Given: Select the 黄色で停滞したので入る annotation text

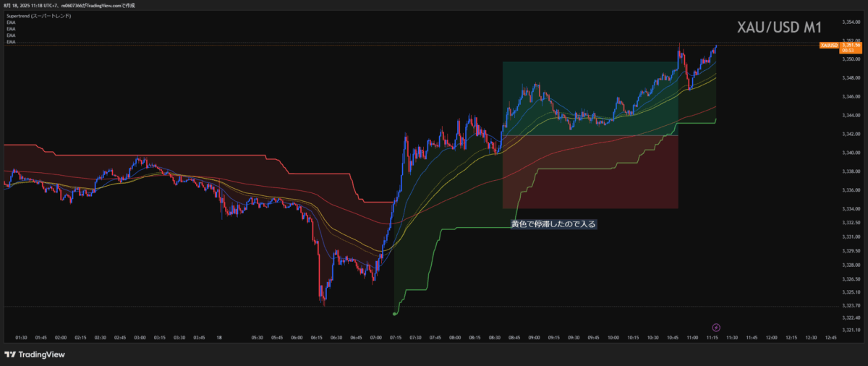Looking at the screenshot, I should pos(553,224).
